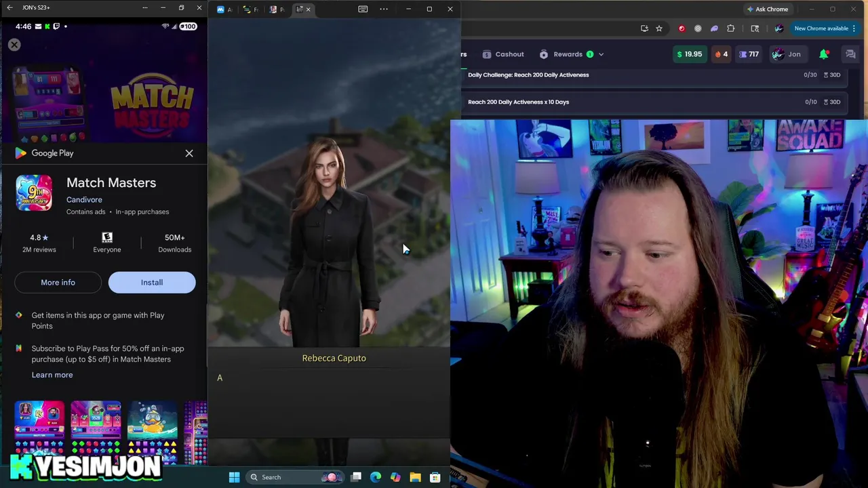Tap the Match Masters app icon

[34, 193]
